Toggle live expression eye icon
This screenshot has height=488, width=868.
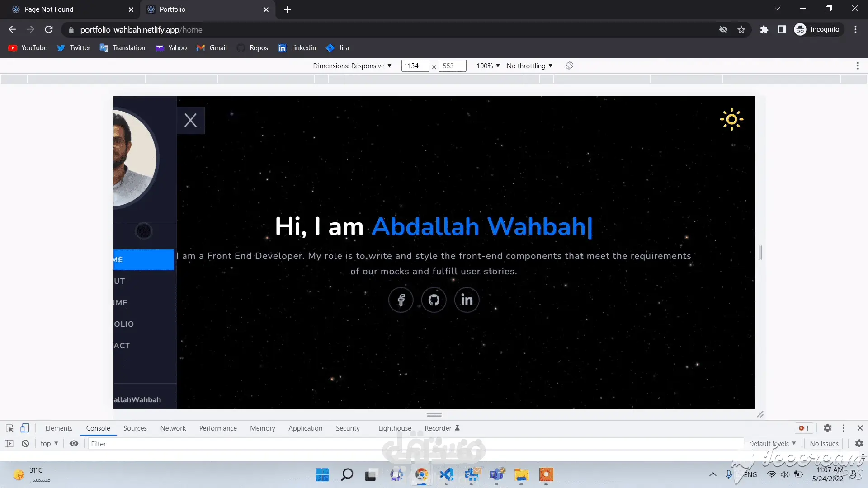74,444
